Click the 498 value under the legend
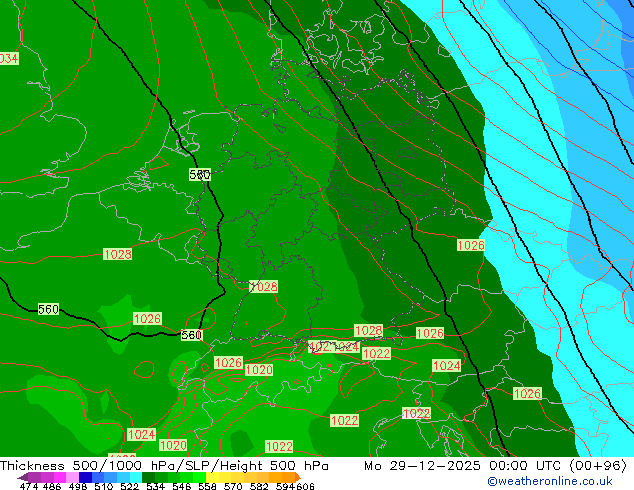 [x=78, y=486]
